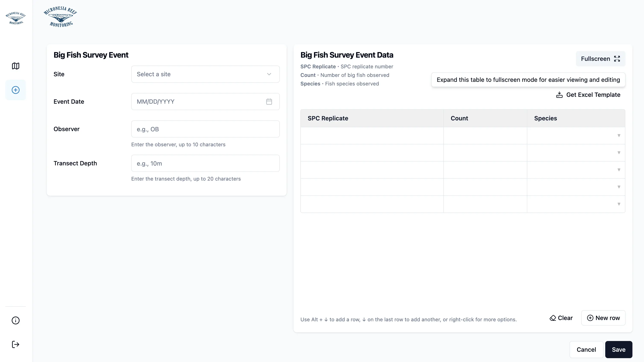Click the fullscreen expand arrows icon
This screenshot has height=362, width=644.
click(x=617, y=59)
